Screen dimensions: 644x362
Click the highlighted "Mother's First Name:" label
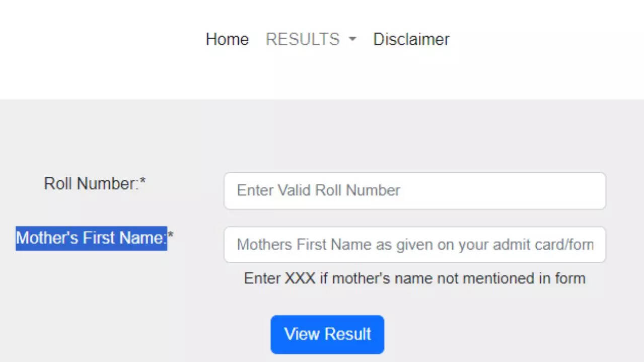[x=91, y=238]
